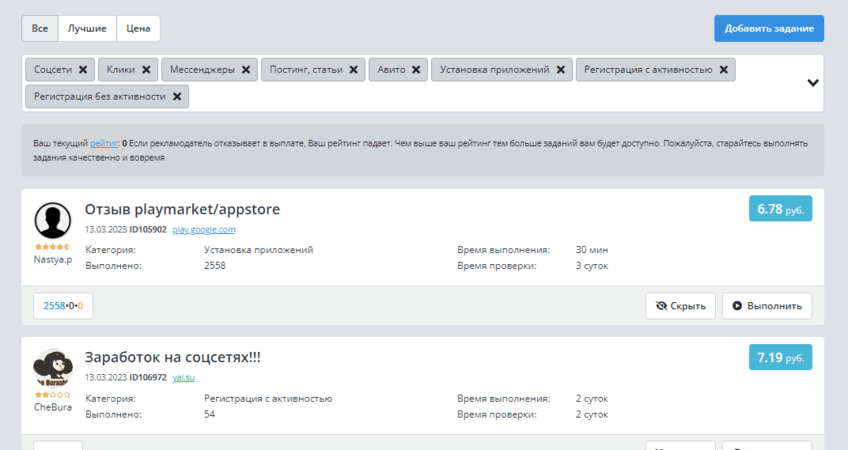
Task: Open the play.google.com link
Action: pos(204,230)
